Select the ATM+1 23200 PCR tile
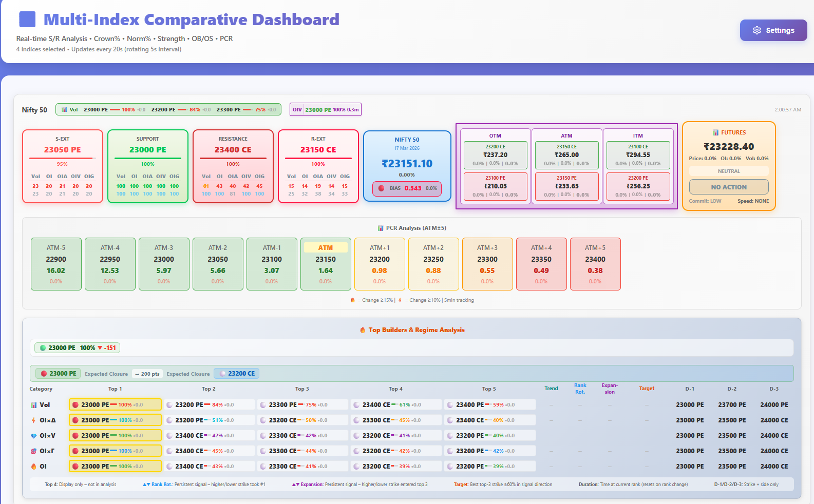Image resolution: width=814 pixels, height=504 pixels. tap(380, 264)
